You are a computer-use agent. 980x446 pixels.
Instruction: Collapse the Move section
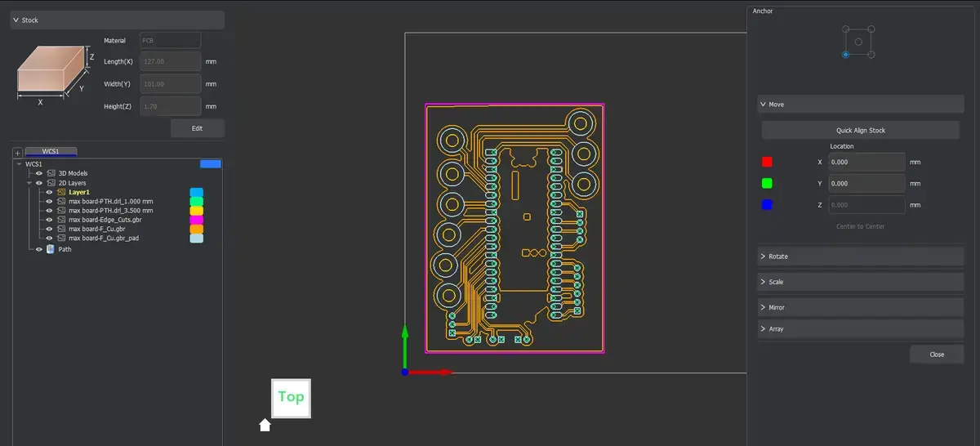point(861,105)
